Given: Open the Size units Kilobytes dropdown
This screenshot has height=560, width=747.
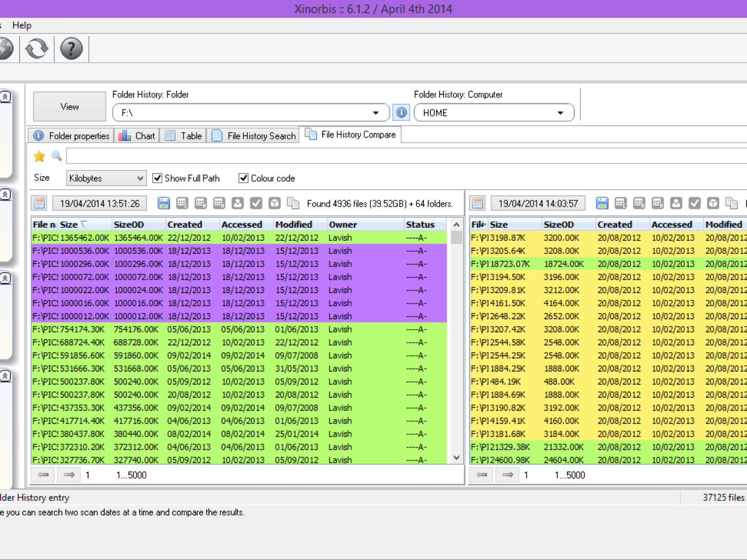Looking at the screenshot, I should point(106,179).
